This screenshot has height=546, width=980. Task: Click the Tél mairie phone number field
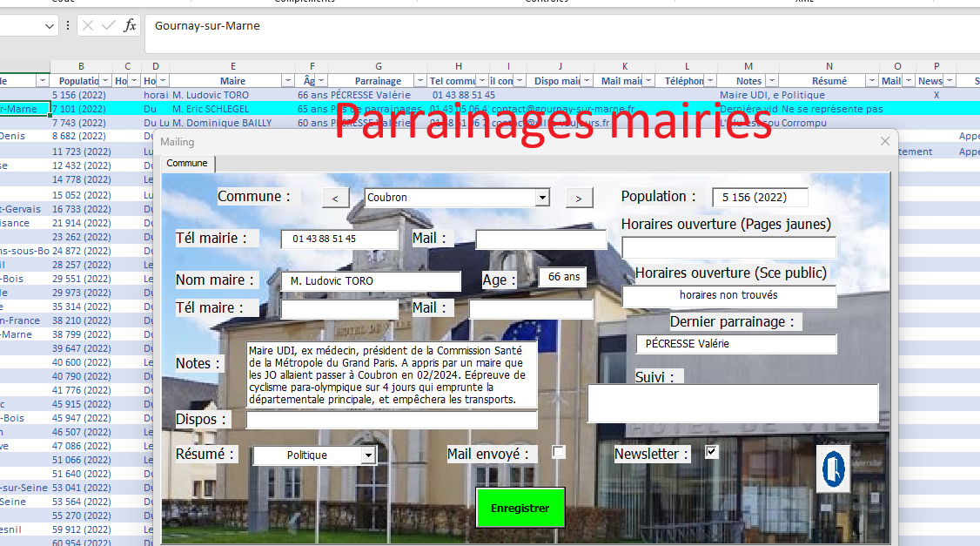point(339,239)
